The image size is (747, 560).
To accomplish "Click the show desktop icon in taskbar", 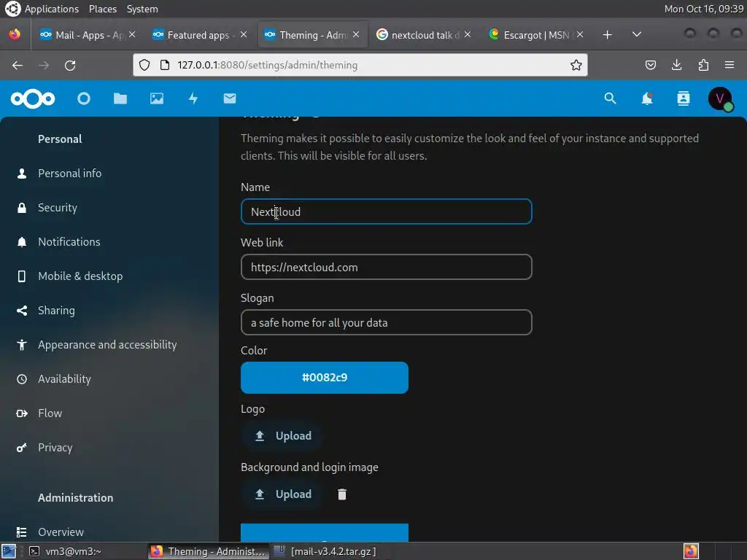I will coord(9,551).
